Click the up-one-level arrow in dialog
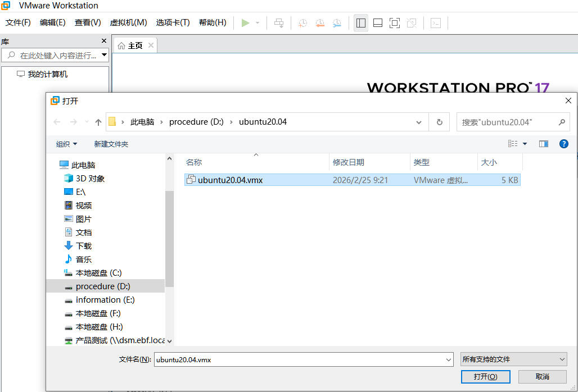Image resolution: width=578 pixels, height=392 pixels. 98,122
